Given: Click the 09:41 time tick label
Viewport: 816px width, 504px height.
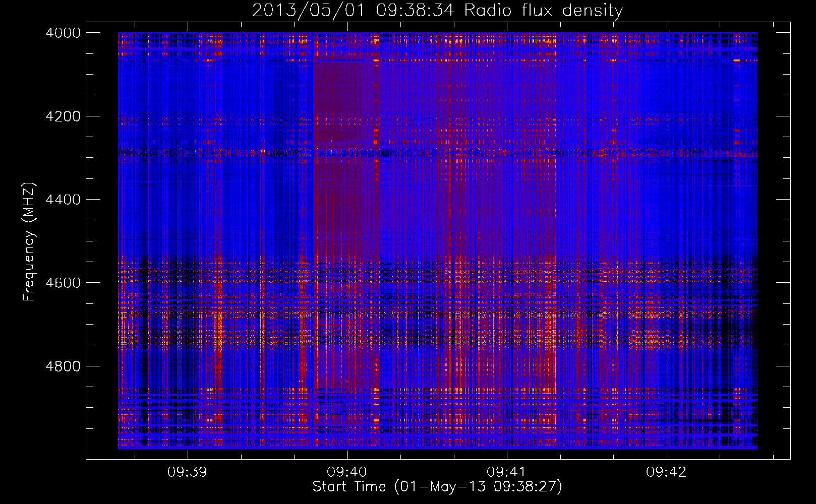Looking at the screenshot, I should 506,472.
